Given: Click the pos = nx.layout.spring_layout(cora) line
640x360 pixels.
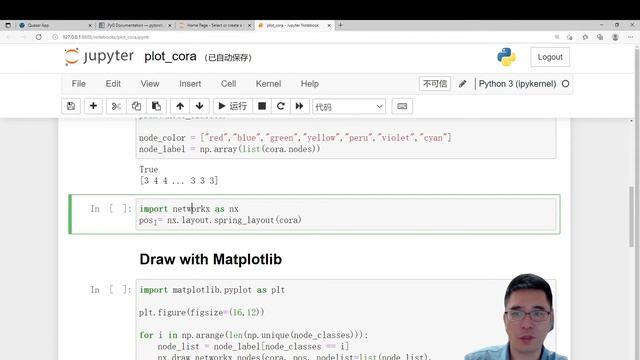Looking at the screenshot, I should point(220,220).
